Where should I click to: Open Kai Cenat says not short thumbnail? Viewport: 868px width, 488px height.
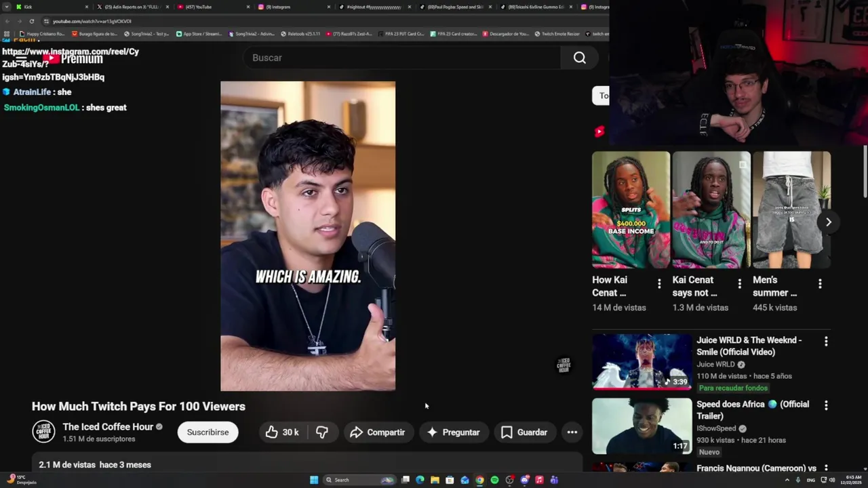pos(711,210)
